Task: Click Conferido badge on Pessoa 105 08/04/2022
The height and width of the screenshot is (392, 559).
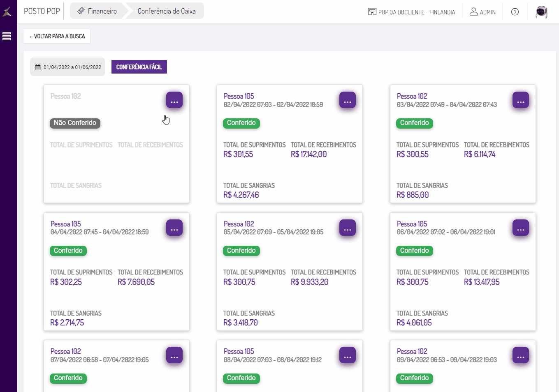Action: click(241, 378)
